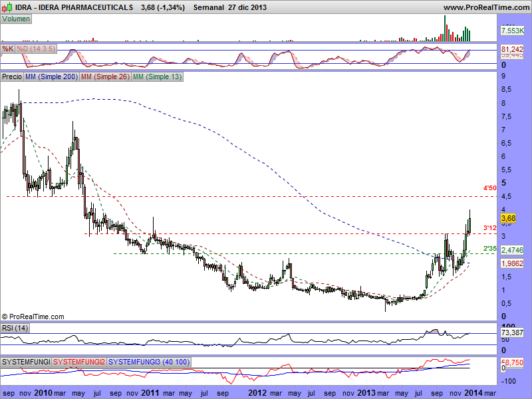Click the 81,242 stochastic value tag
This screenshot has height=399, width=532.
point(512,49)
